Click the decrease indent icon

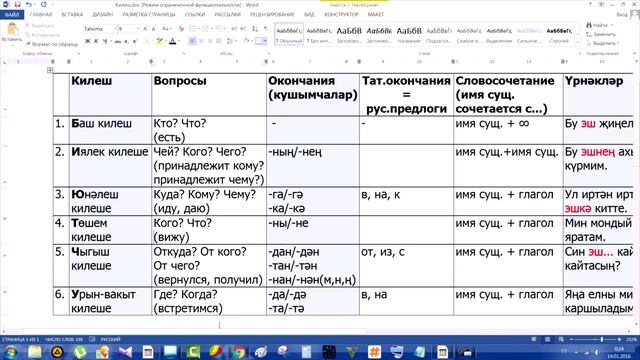point(234,29)
